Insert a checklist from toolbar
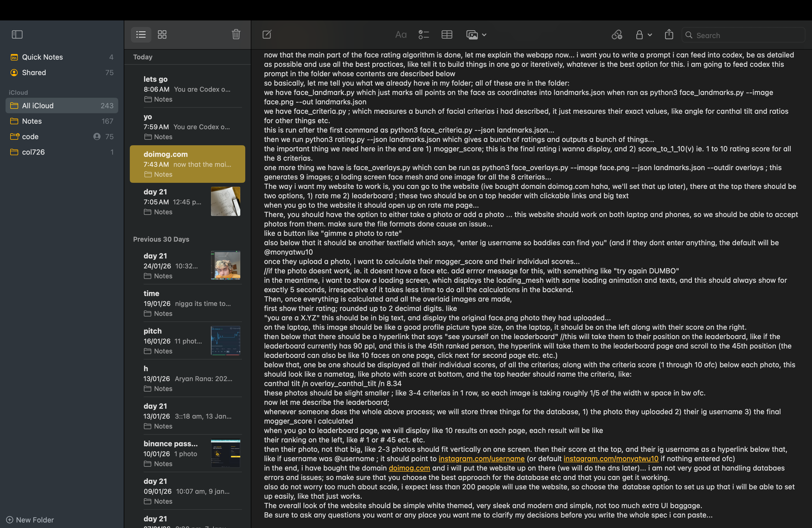The image size is (812, 528). tap(423, 35)
